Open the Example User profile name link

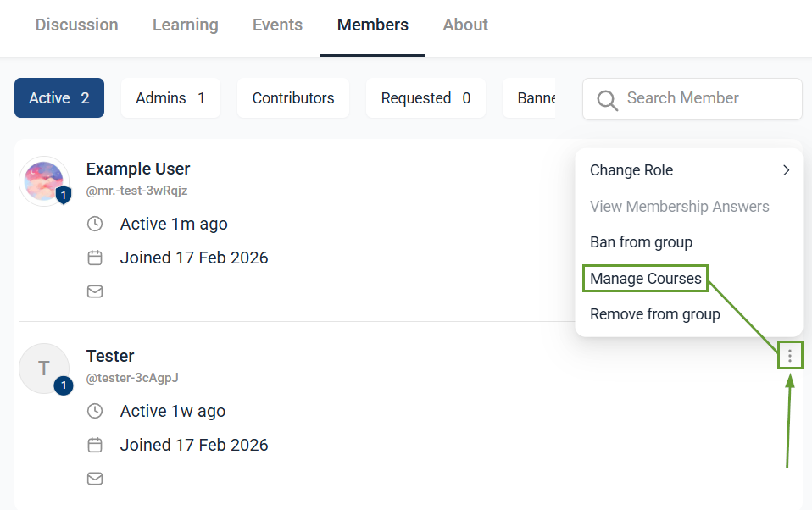138,169
